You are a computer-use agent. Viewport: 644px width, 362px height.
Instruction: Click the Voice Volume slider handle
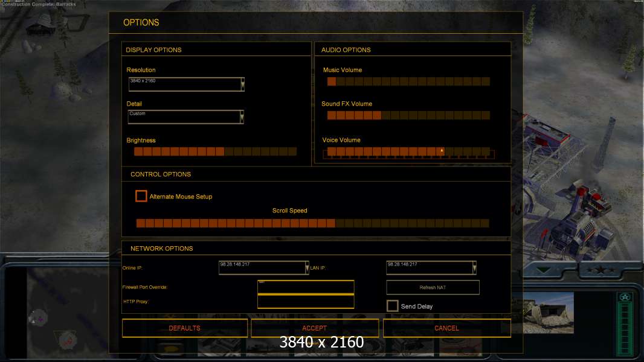click(442, 151)
